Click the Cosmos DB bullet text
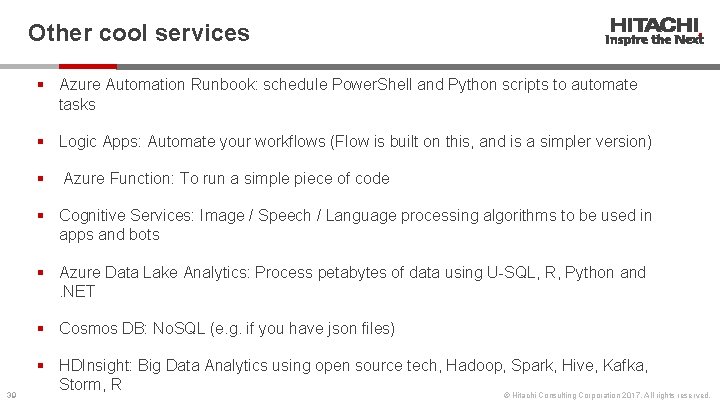Viewport: 720px width, 405px height. [227, 328]
